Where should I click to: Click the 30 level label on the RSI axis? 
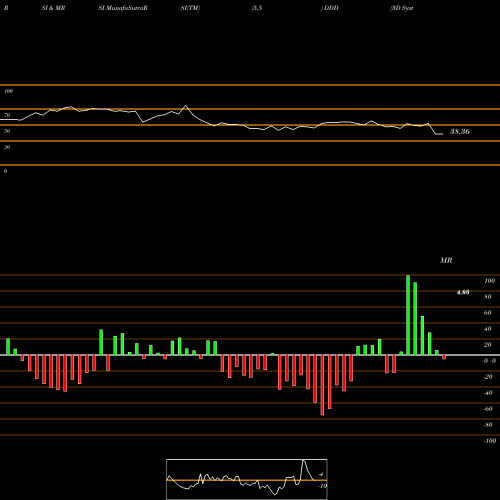point(7,147)
